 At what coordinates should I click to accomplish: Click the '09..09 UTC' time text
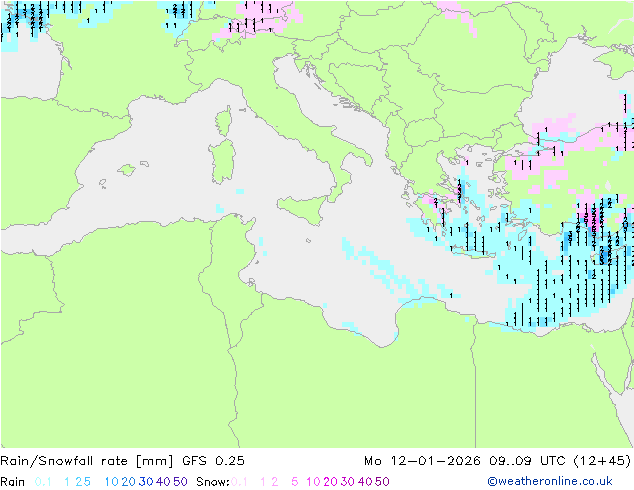[x=527, y=461]
